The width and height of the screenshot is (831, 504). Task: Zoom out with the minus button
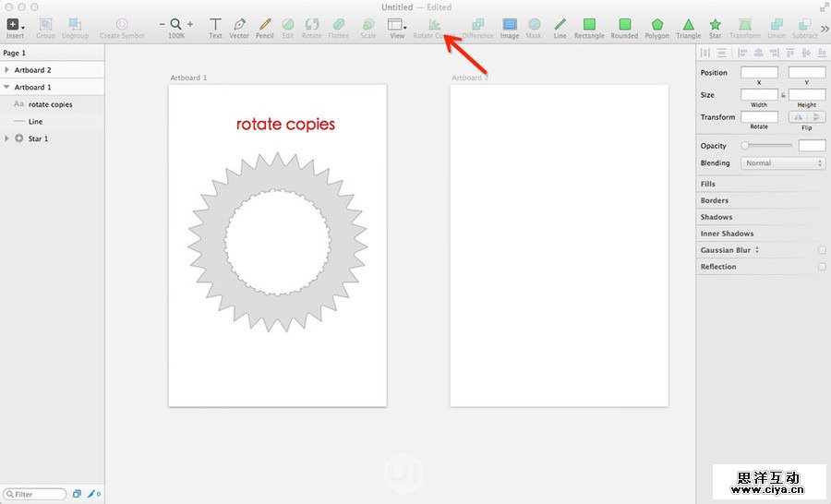[x=162, y=24]
